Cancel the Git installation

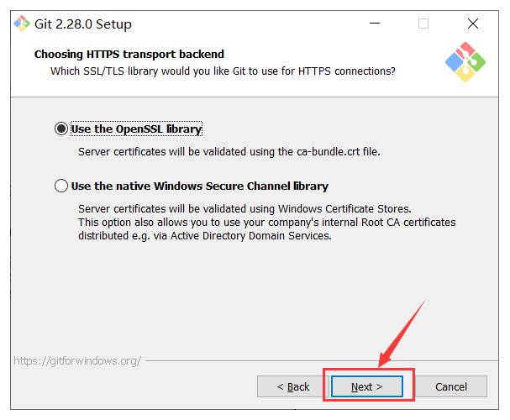[x=451, y=386]
